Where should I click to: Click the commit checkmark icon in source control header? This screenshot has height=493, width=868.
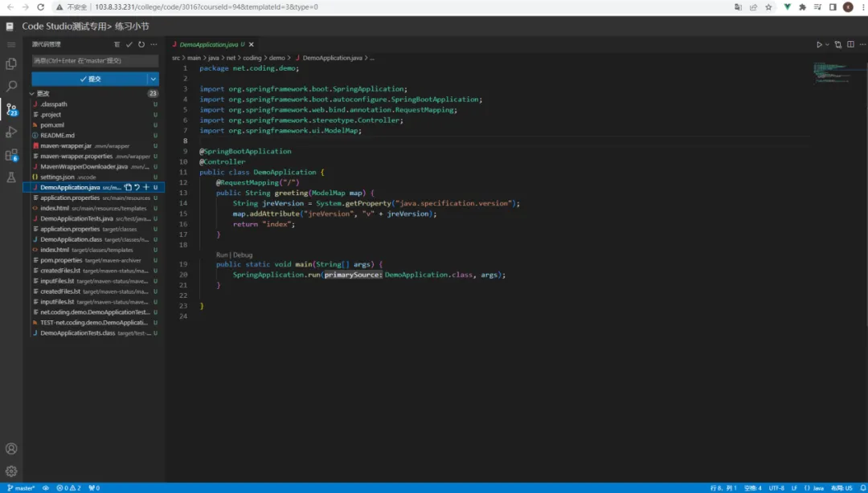click(129, 44)
